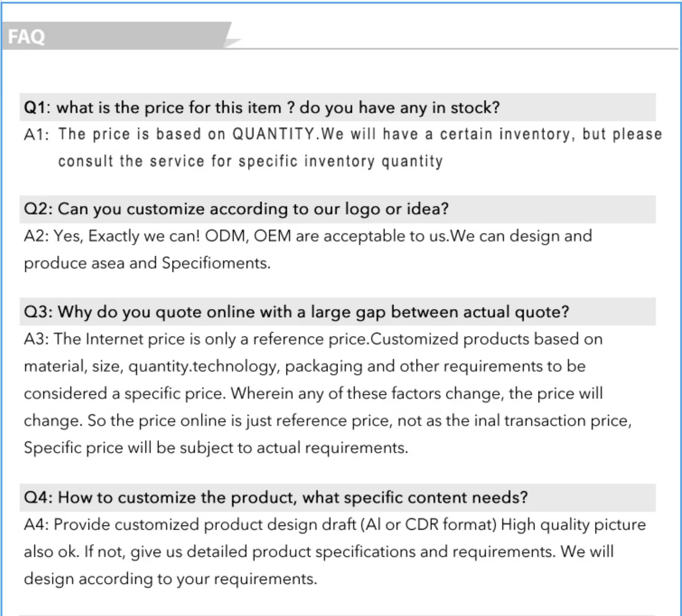Open the Q4 how to customize question
Viewport: 682px width, 616px height.
(276, 497)
